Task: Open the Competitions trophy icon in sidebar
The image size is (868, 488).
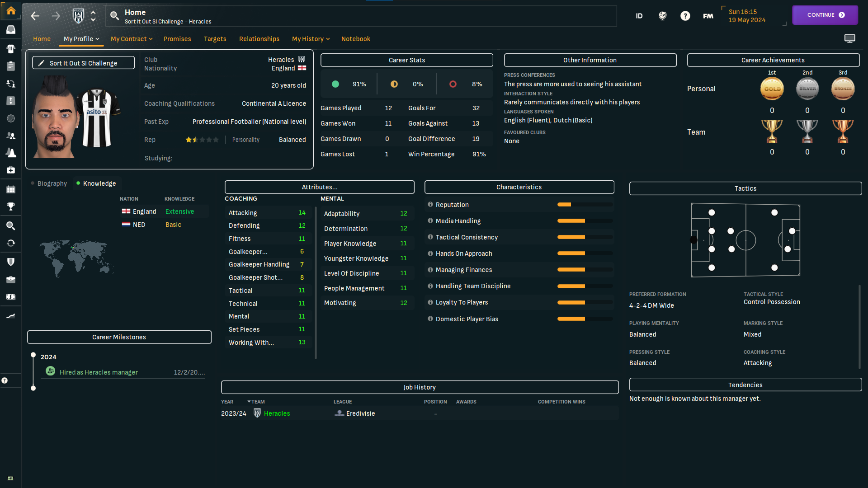Action: (x=11, y=206)
